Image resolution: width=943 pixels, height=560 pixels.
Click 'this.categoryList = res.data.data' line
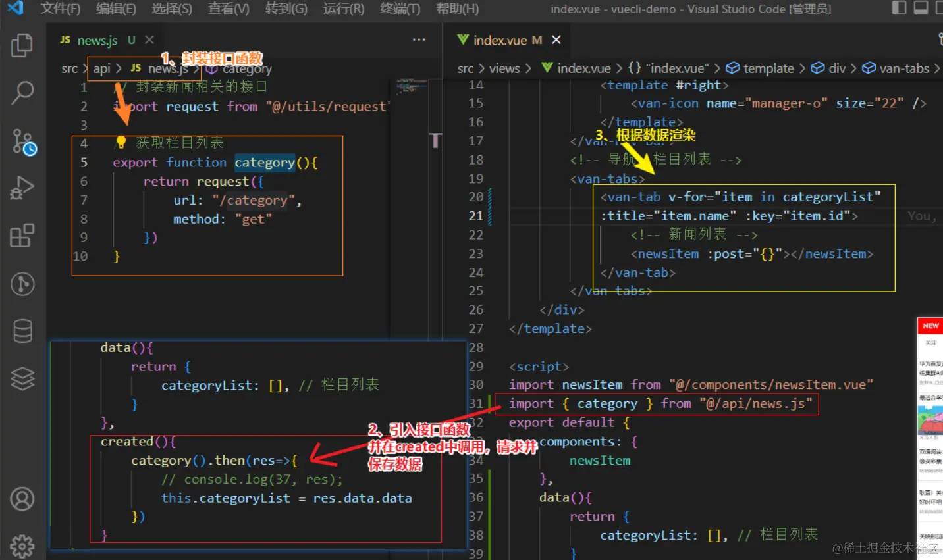pos(286,498)
